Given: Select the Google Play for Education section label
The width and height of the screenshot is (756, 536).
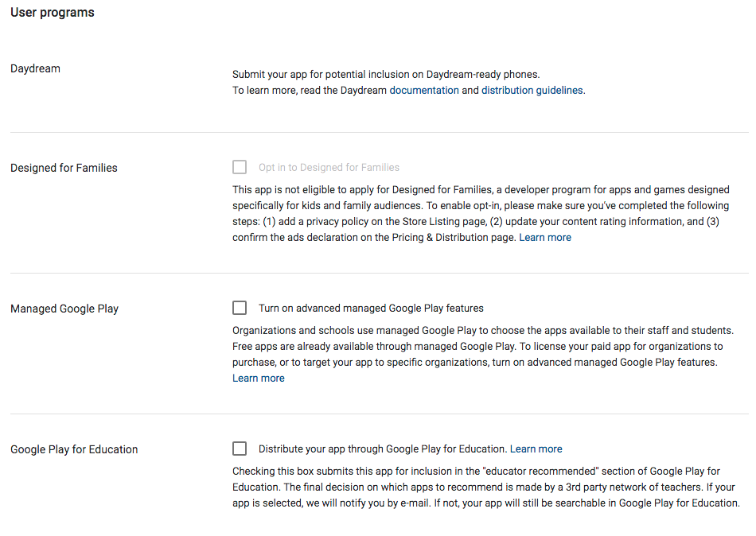Looking at the screenshot, I should (x=74, y=449).
